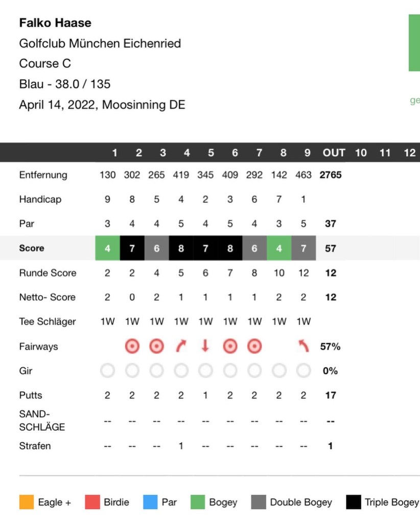Click the fairway hit target icon for hole 2
Viewport: 420px width, 523px height.
pos(132,346)
